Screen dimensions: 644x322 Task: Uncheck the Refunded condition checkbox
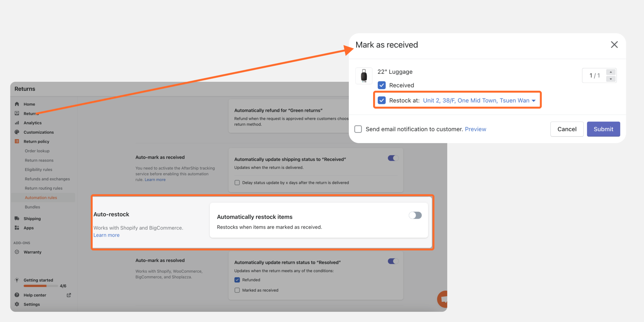point(237,280)
